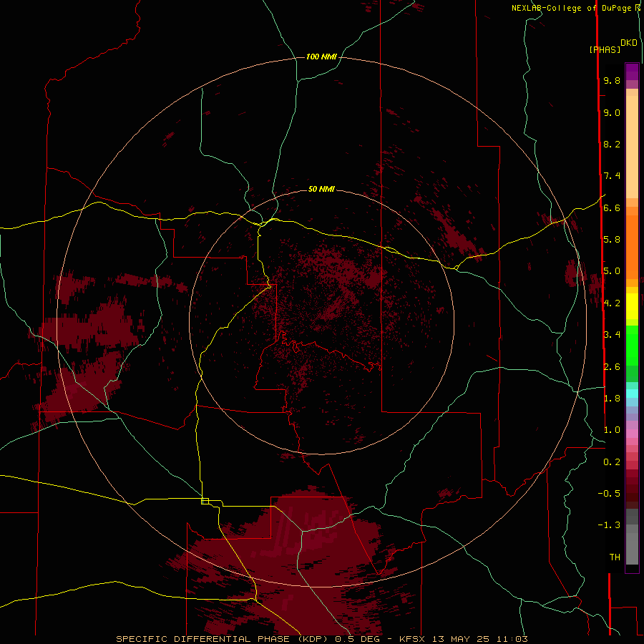The width and height of the screenshot is (644, 644).
Task: Click the KFSX 13 MAY 25 11:03 timestamp
Action: (x=463, y=639)
